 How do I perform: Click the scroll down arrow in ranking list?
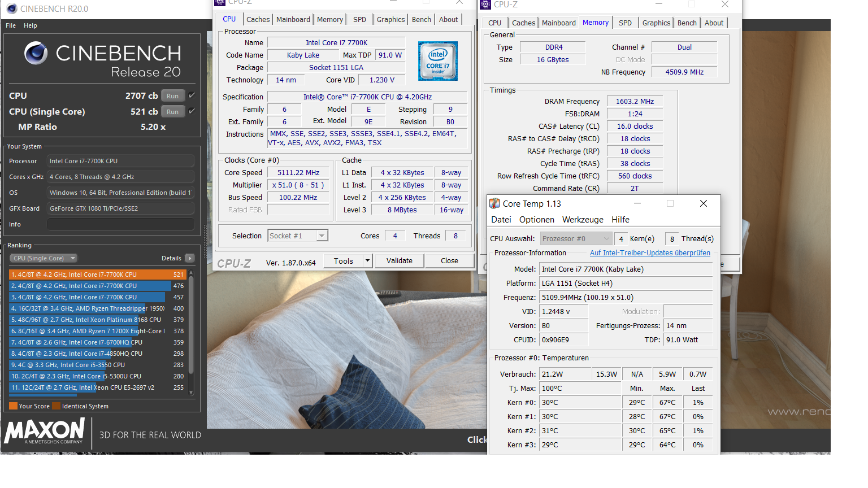[191, 393]
